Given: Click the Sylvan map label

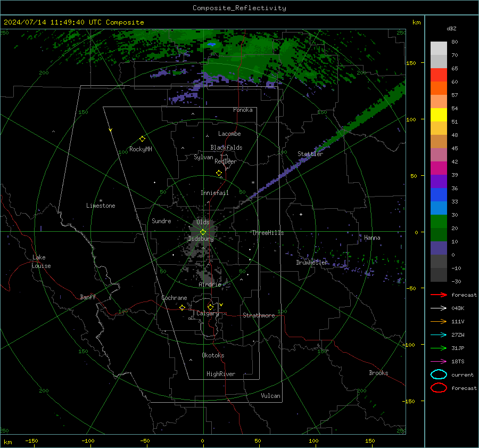Looking at the screenshot, I should point(203,157).
